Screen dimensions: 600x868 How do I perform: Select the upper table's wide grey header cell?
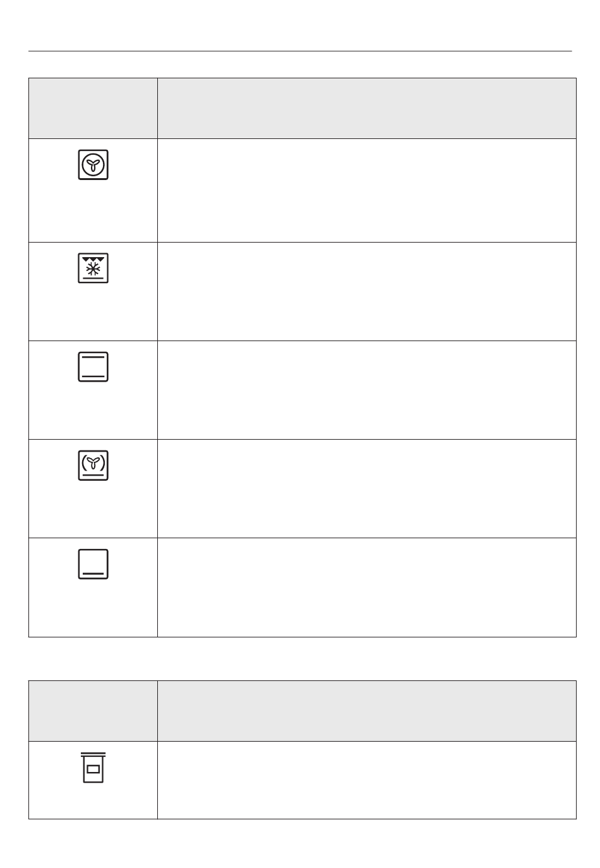pos(366,108)
